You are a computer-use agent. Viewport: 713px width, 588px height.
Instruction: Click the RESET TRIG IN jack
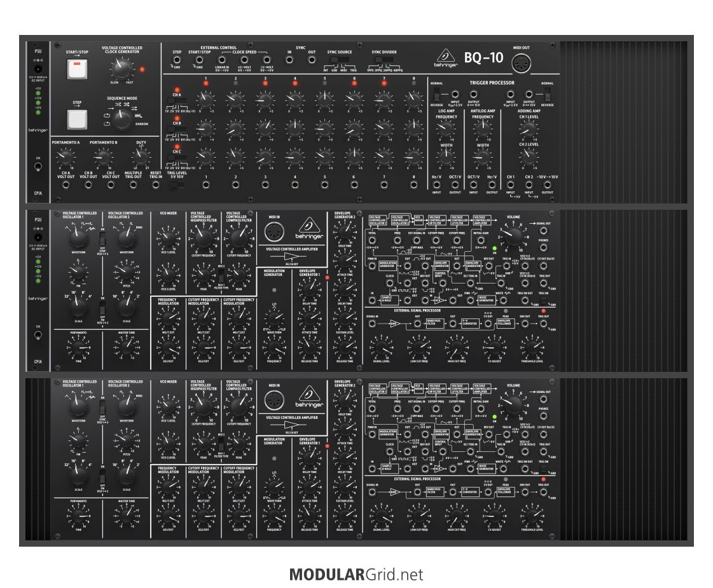click(x=156, y=185)
